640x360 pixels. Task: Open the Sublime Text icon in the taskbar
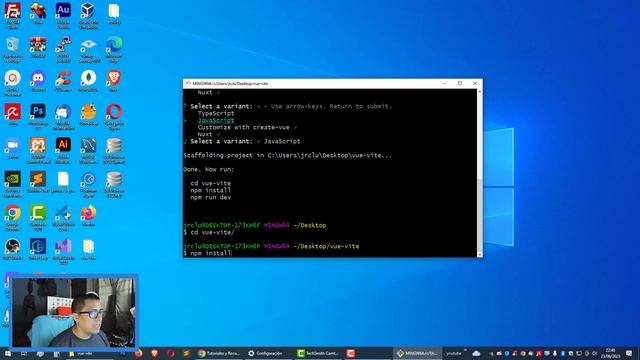click(x=187, y=353)
